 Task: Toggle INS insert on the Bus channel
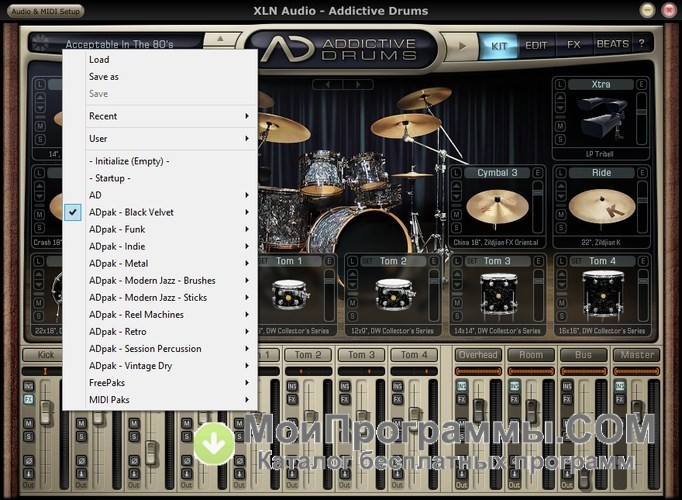pos(567,386)
